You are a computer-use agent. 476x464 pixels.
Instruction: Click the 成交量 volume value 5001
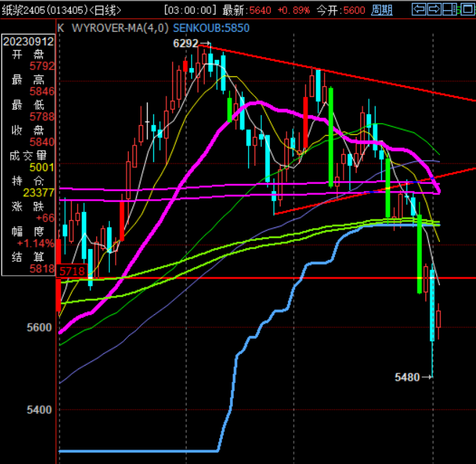coord(42,168)
